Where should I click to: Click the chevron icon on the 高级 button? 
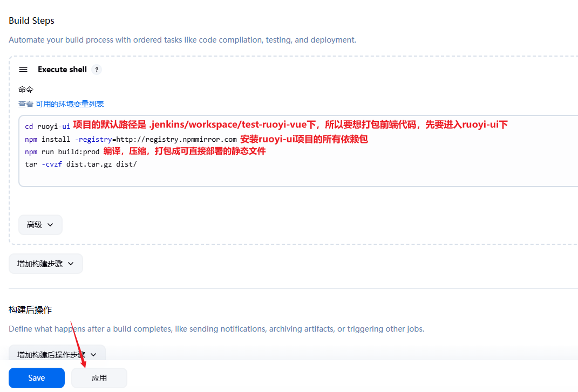(51, 225)
